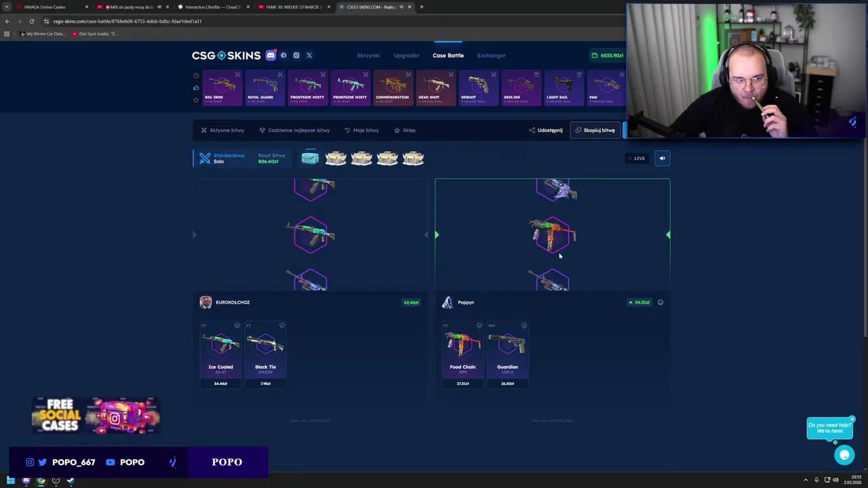
Task: Select the COMMEMORATION live drop card
Action: (x=393, y=87)
